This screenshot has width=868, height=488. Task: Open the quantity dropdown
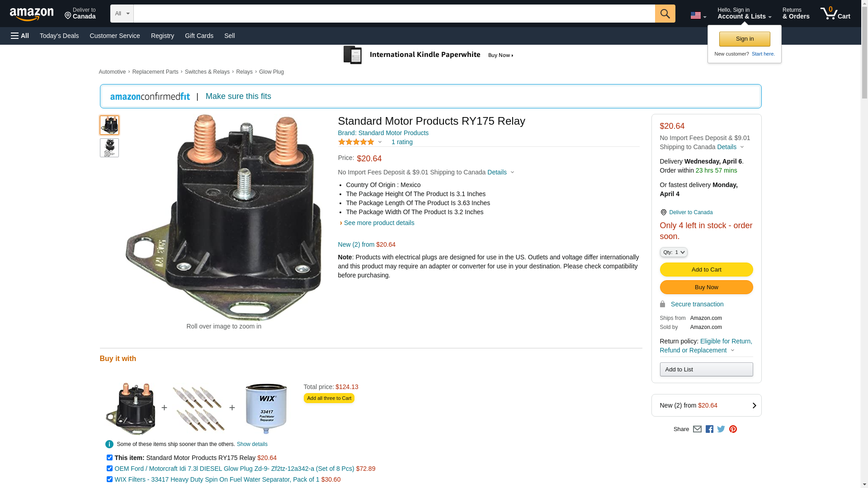pyautogui.click(x=674, y=252)
